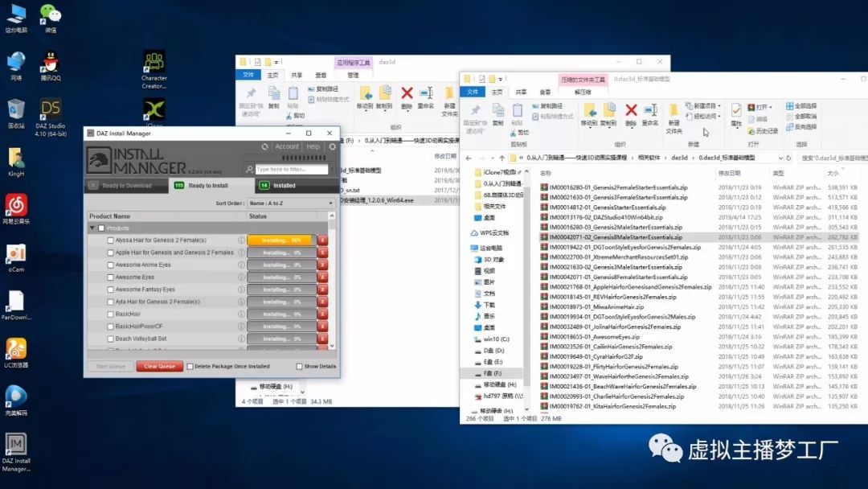The image size is (868, 489).
Task: Open the Copy To (复制到) dropdown in front Explorer
Action: (608, 115)
